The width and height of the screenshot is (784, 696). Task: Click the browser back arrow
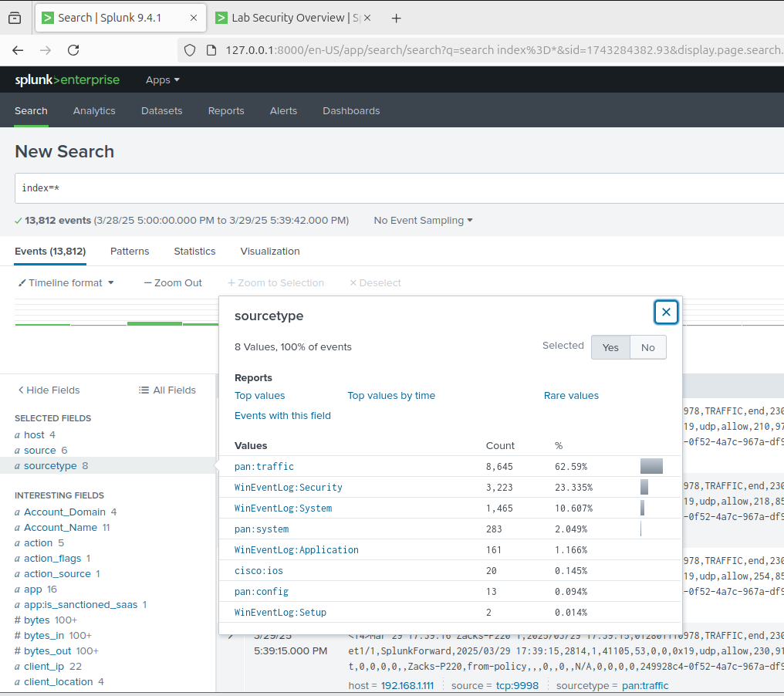[18, 50]
